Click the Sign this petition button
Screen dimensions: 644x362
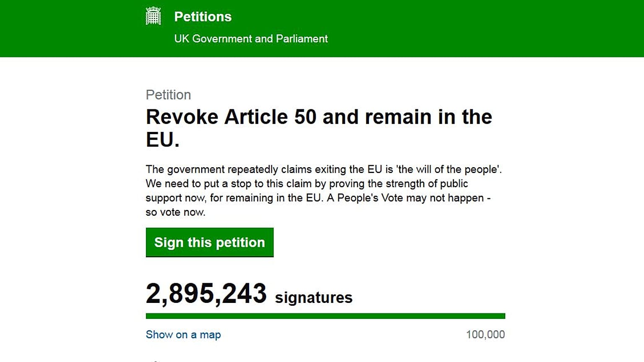pyautogui.click(x=210, y=242)
